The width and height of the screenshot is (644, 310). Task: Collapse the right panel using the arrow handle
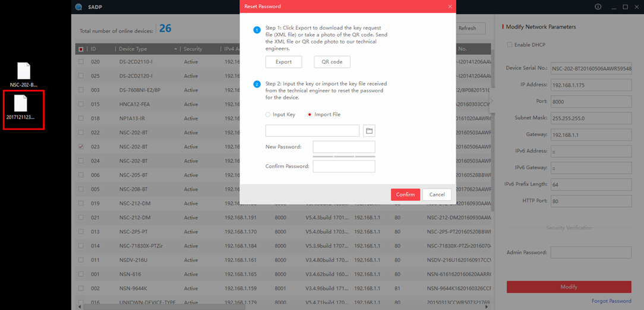[491, 102]
